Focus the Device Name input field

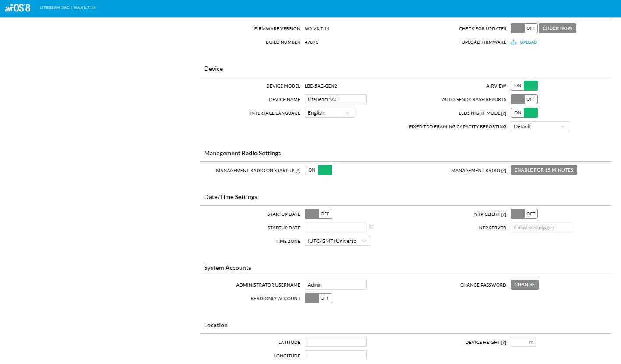pyautogui.click(x=335, y=99)
